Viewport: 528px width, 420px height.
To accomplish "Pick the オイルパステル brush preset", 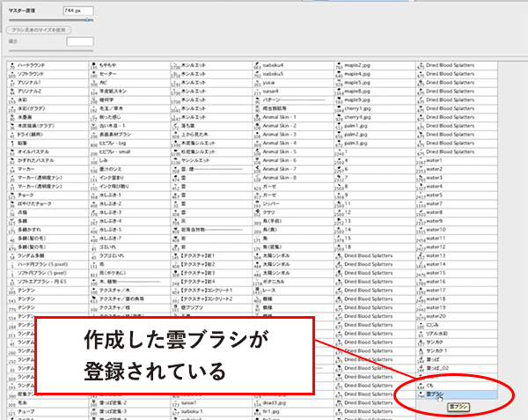I will point(48,152).
